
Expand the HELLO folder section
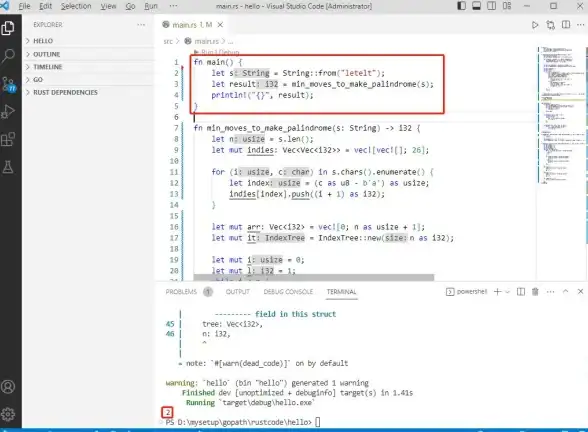pos(88,41)
